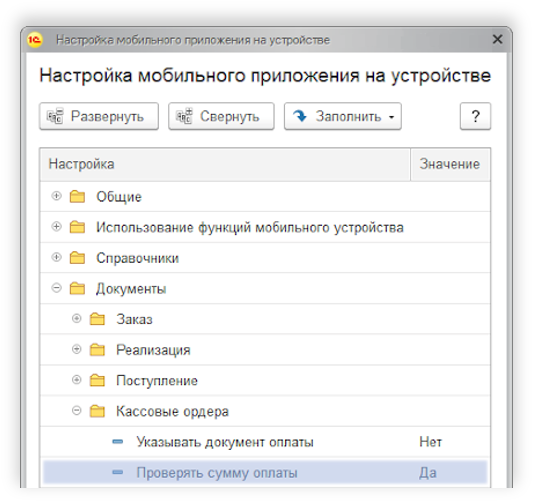This screenshot has width=533, height=502.
Task: Click the Общие folder icon
Action: tap(77, 196)
